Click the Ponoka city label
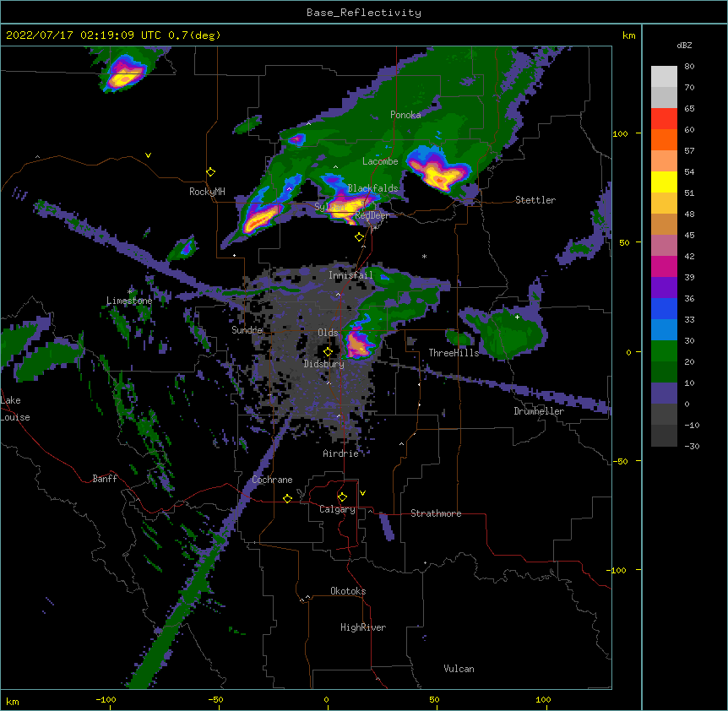This screenshot has width=728, height=711. (405, 115)
